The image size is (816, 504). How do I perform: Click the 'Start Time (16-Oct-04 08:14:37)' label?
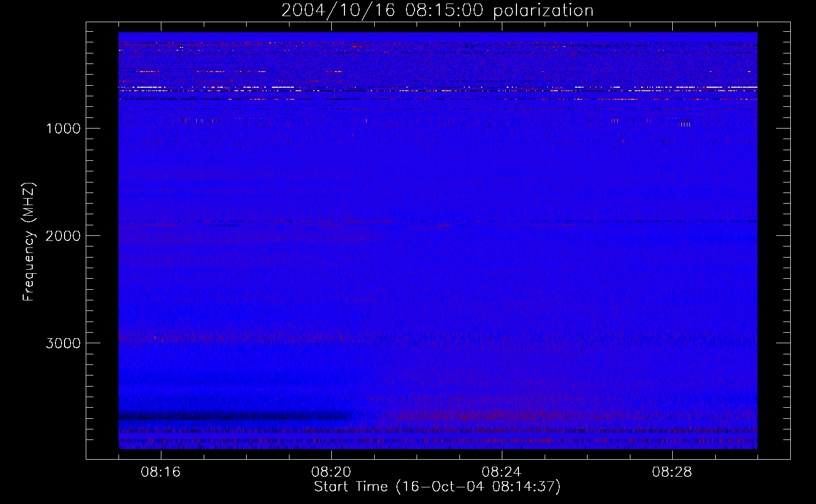click(437, 487)
